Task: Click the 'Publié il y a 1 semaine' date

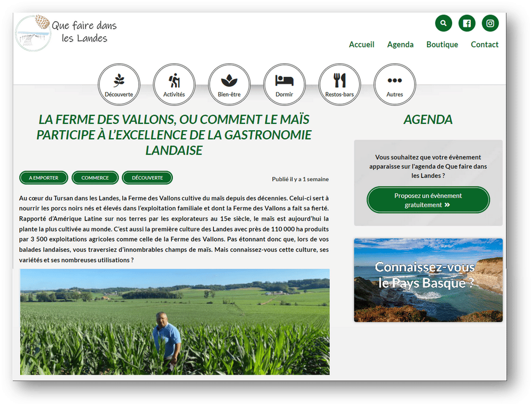Action: coord(300,179)
